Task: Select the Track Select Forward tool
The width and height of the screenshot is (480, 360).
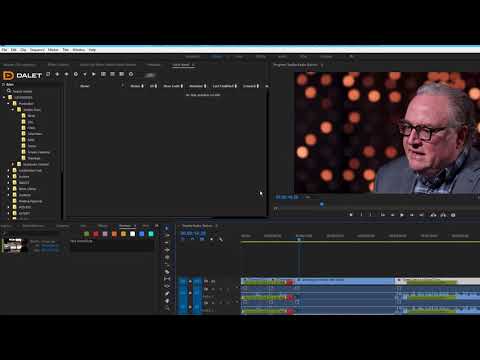Action: (167, 236)
